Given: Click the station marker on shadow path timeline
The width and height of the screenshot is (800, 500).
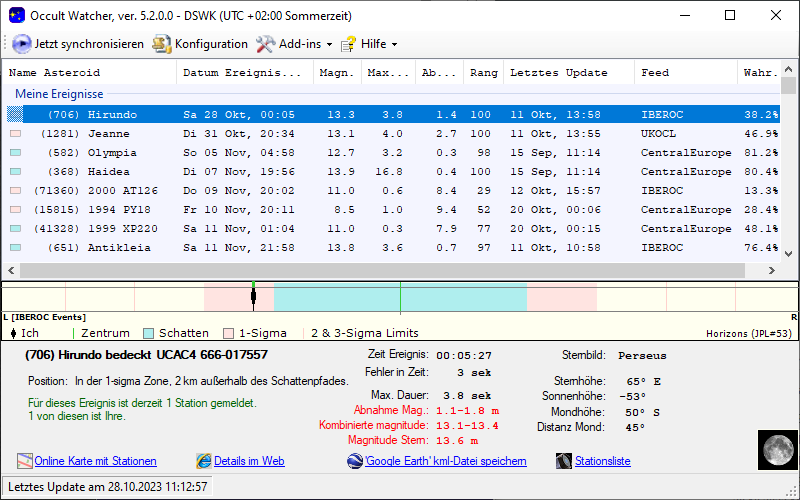Looking at the screenshot, I should point(254,295).
